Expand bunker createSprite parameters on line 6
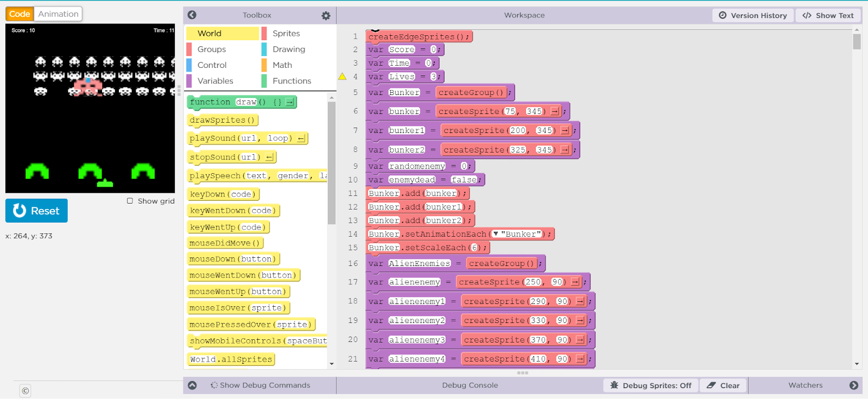868x399 pixels. click(554, 111)
